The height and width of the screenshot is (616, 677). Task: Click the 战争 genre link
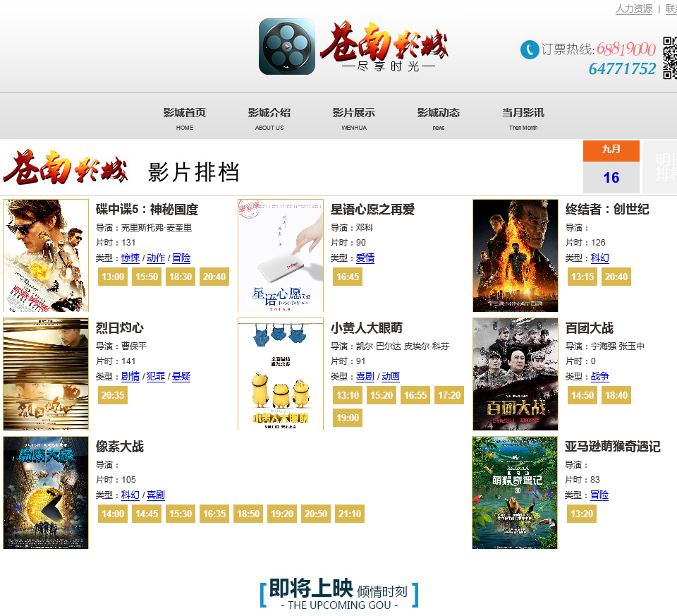[x=600, y=376]
